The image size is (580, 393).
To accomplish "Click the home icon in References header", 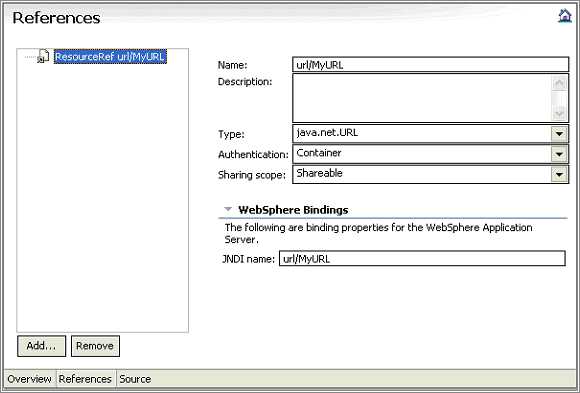I will 565,16.
